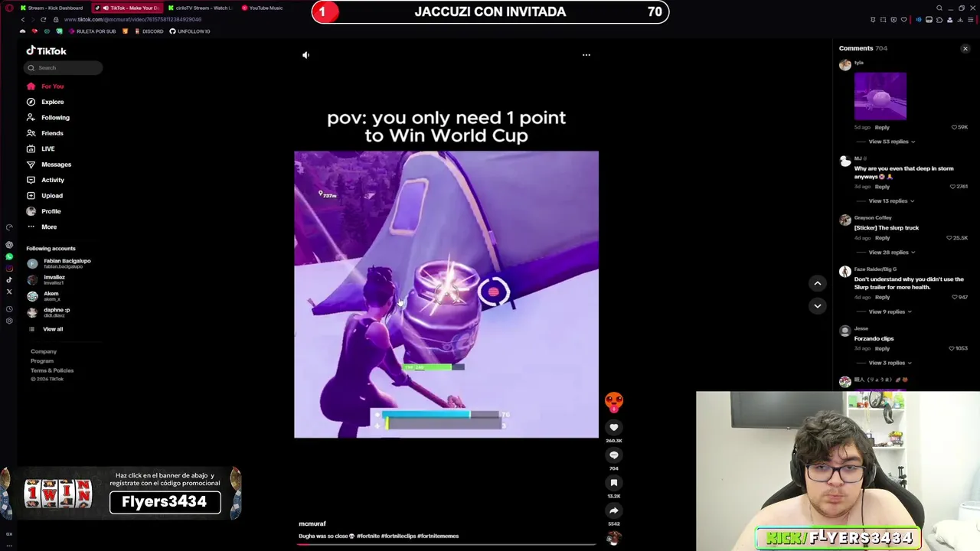Open the Following feed
Image resolution: width=980 pixels, height=551 pixels.
(55, 118)
